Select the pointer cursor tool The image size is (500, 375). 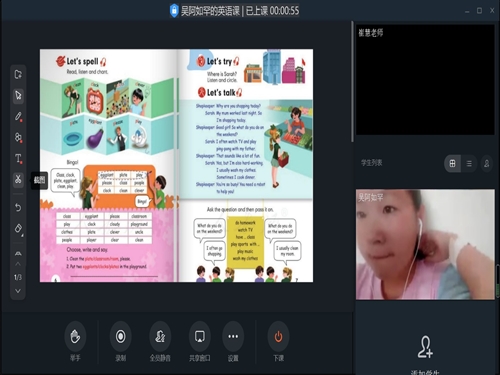click(18, 95)
